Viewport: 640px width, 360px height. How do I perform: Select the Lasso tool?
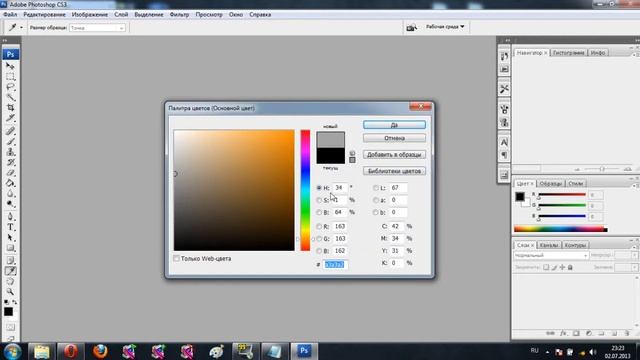pos(10,87)
